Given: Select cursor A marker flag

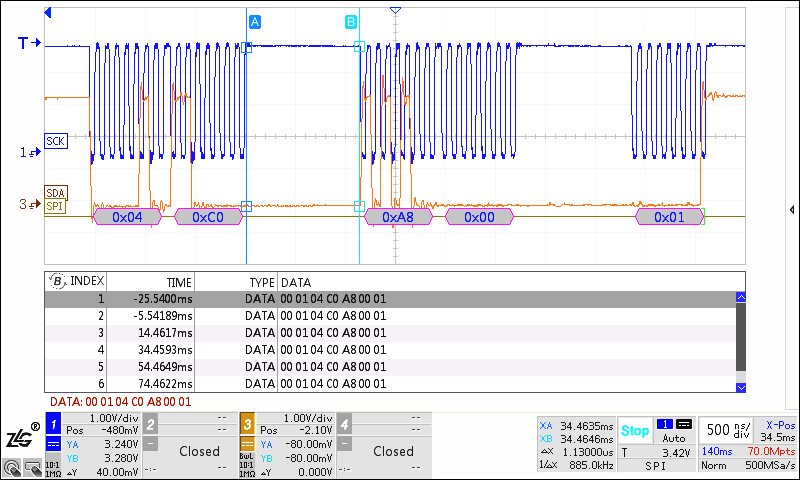Looking at the screenshot, I should coord(255,22).
